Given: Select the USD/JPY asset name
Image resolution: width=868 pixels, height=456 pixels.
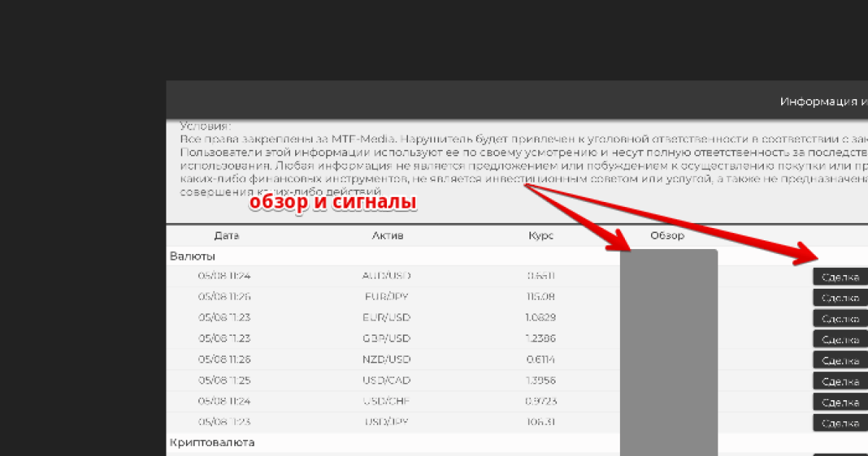Looking at the screenshot, I should (x=386, y=422).
